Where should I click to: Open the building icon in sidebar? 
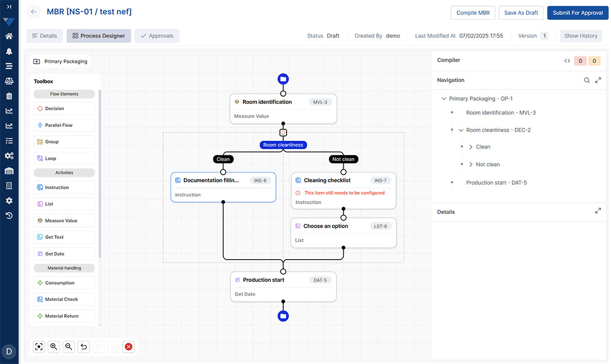point(9,186)
